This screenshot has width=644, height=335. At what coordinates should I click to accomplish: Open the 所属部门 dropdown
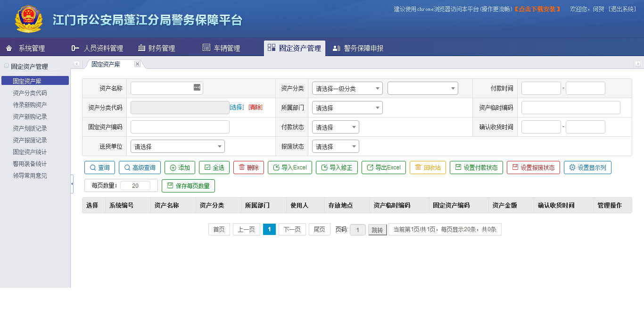click(347, 108)
